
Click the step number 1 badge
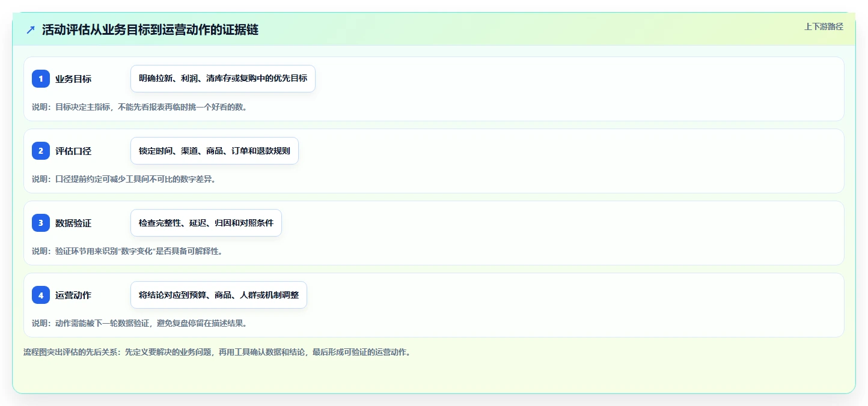[41, 79]
